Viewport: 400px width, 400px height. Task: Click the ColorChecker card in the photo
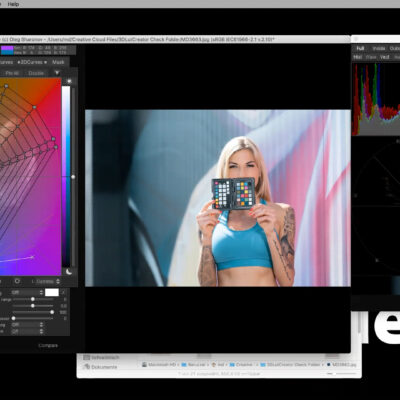tap(234, 193)
